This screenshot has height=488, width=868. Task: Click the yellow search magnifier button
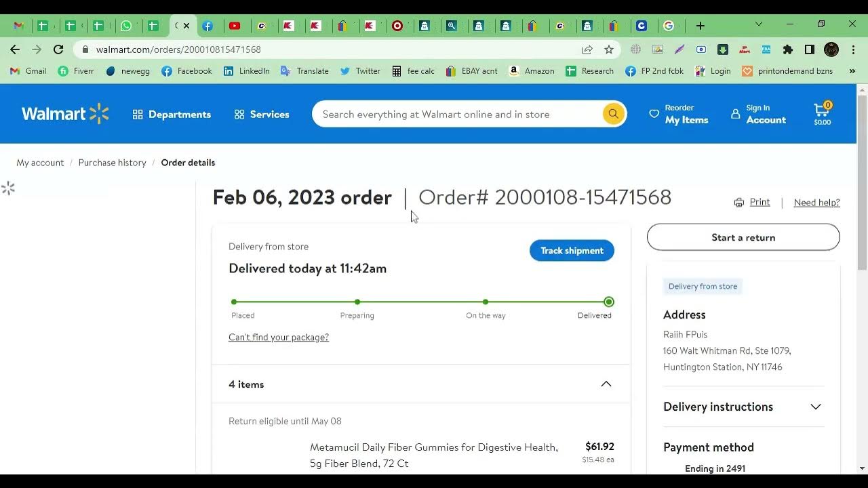coord(613,114)
